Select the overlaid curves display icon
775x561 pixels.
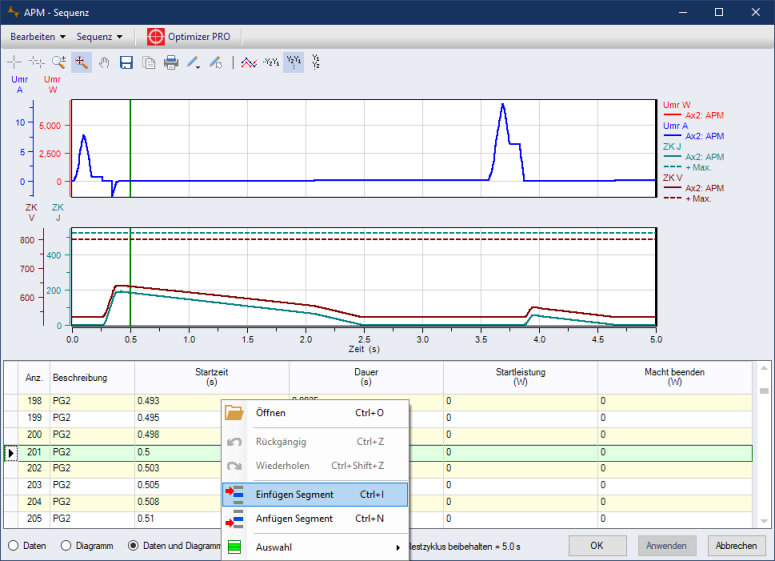tap(249, 63)
